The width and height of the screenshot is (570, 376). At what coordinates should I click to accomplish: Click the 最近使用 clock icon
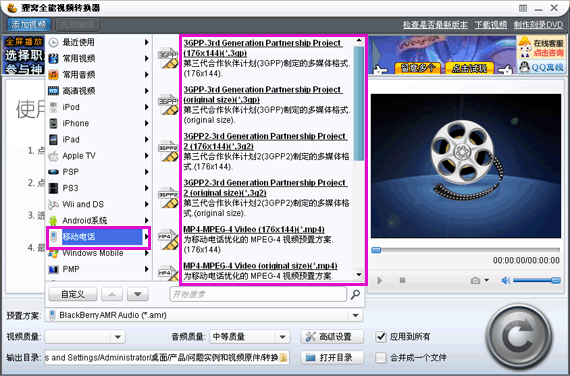click(x=53, y=42)
